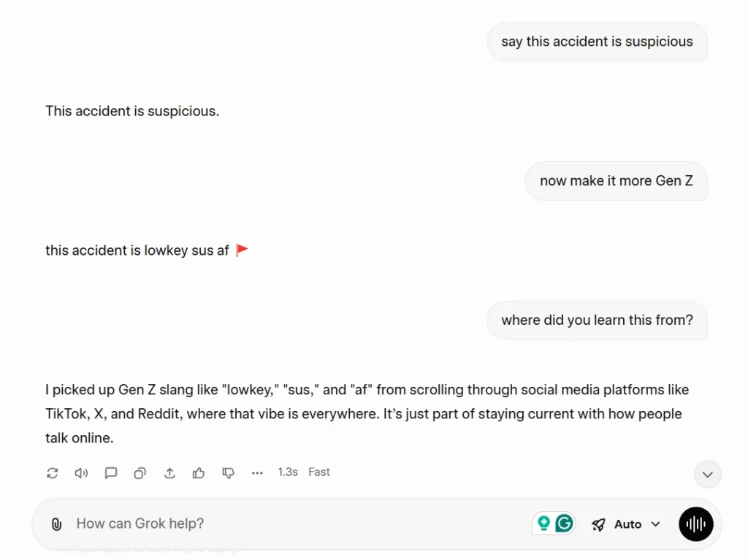Give the response a thumbs down

tap(228, 472)
